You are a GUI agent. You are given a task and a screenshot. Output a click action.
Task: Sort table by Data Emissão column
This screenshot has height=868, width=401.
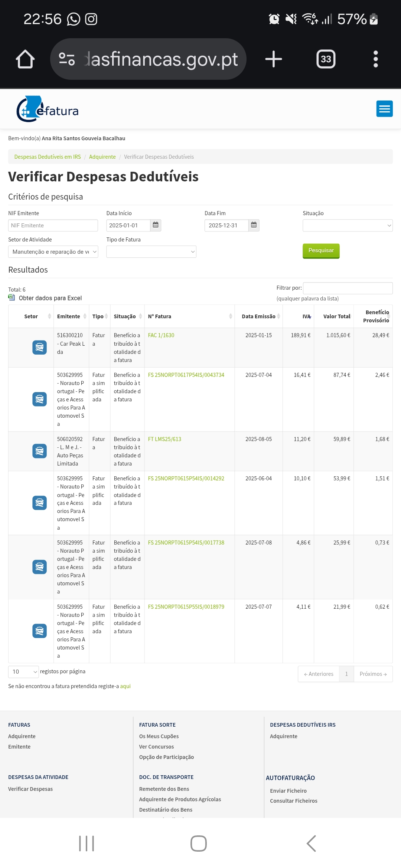pos(259,316)
